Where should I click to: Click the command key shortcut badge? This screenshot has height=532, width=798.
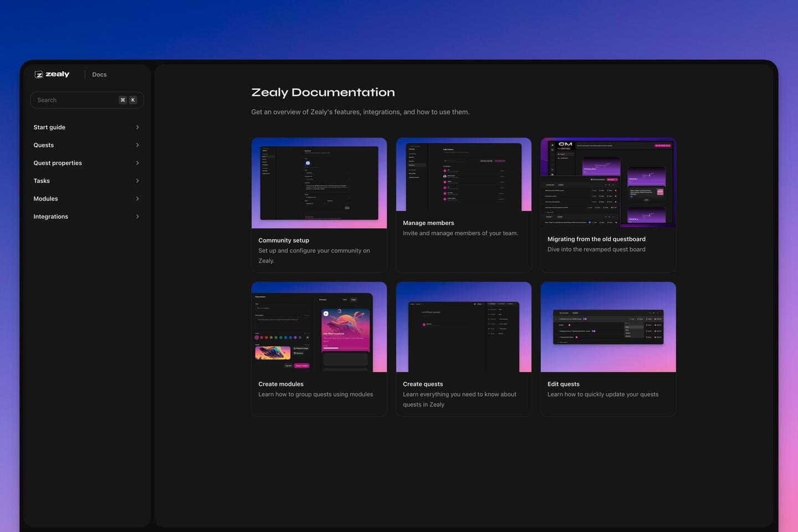tap(122, 100)
